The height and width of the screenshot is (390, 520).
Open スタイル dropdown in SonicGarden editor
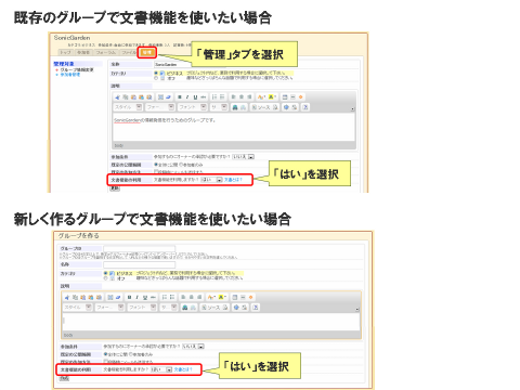pos(128,107)
